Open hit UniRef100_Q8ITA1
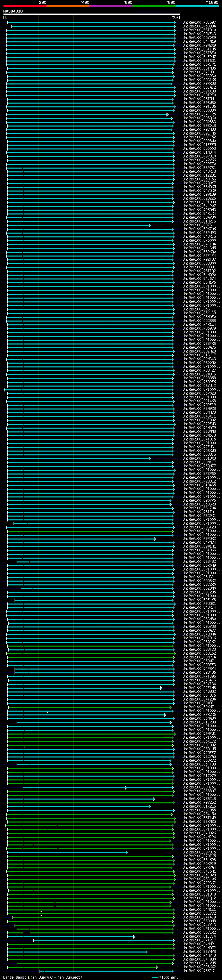This screenshot has width=222, height=980. click(x=199, y=512)
